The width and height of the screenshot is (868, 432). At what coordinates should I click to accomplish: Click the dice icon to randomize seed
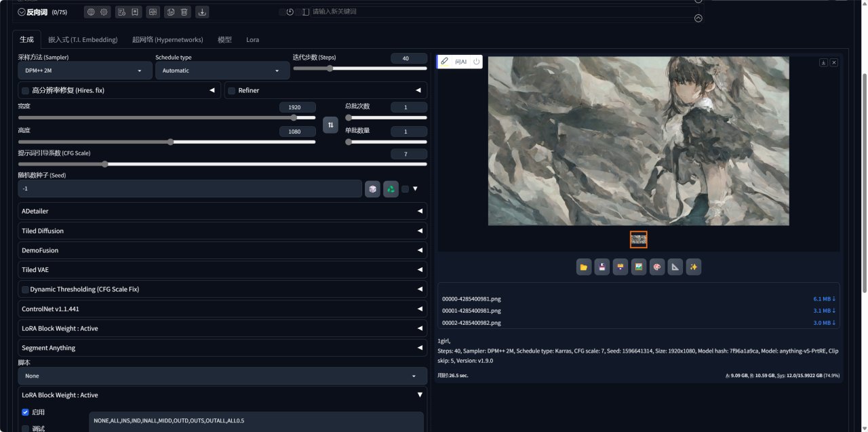pyautogui.click(x=372, y=189)
